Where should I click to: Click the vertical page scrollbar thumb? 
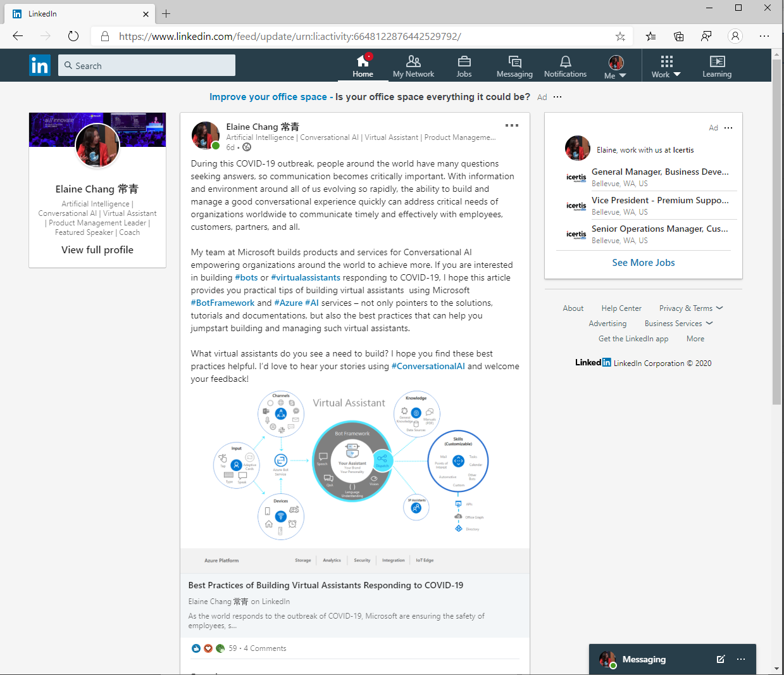point(776,231)
